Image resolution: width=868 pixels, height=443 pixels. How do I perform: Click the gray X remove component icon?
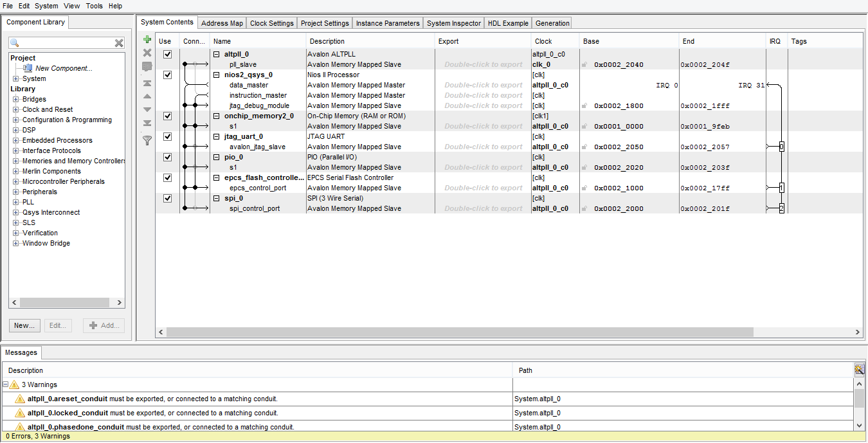(x=147, y=53)
